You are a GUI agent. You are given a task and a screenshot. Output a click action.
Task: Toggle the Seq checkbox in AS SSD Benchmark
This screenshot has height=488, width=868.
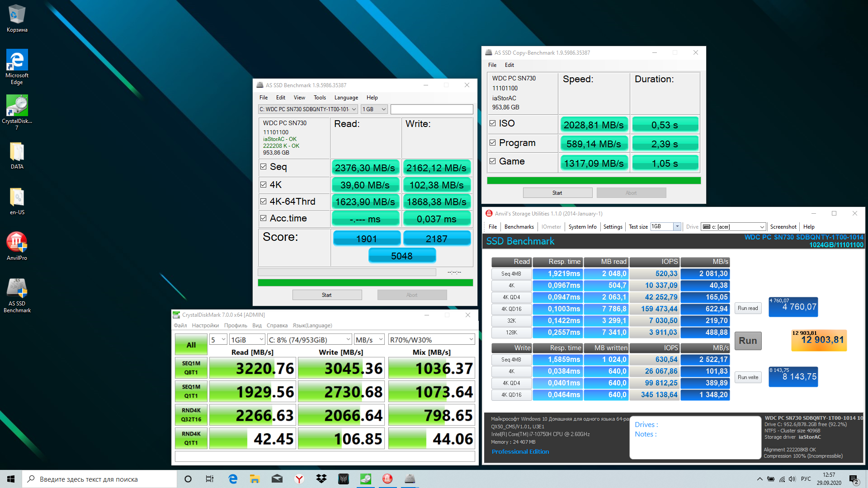click(263, 167)
